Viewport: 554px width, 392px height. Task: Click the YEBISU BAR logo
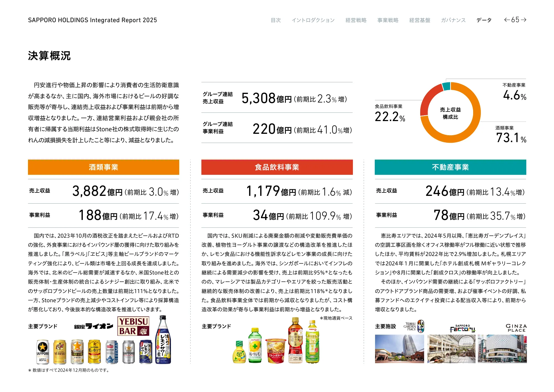[134, 326]
